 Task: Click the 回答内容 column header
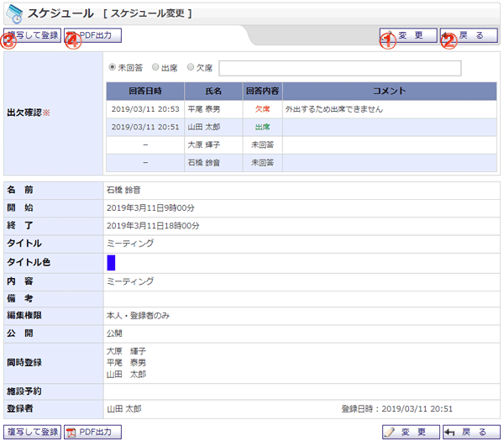click(262, 91)
